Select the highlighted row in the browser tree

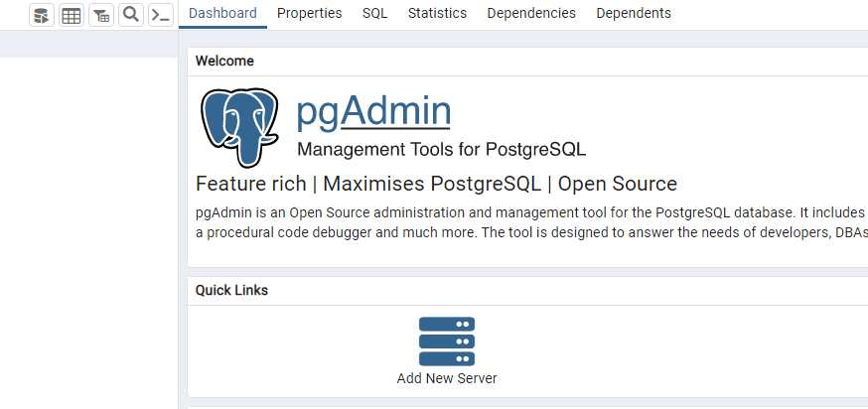(x=88, y=44)
